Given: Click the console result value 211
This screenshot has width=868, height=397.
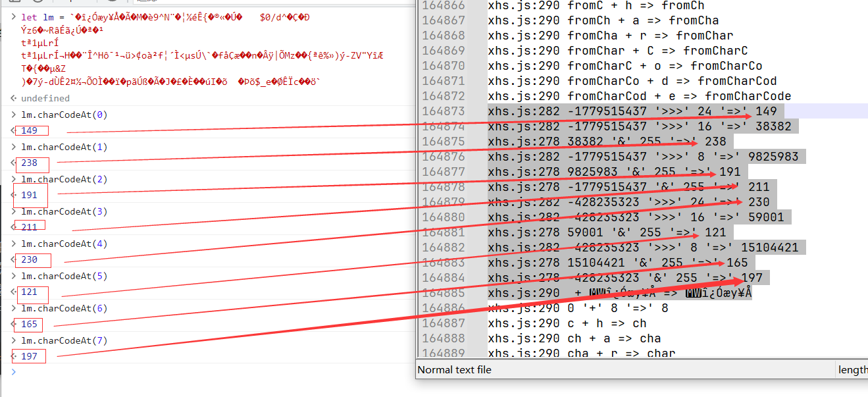Looking at the screenshot, I should (29, 227).
